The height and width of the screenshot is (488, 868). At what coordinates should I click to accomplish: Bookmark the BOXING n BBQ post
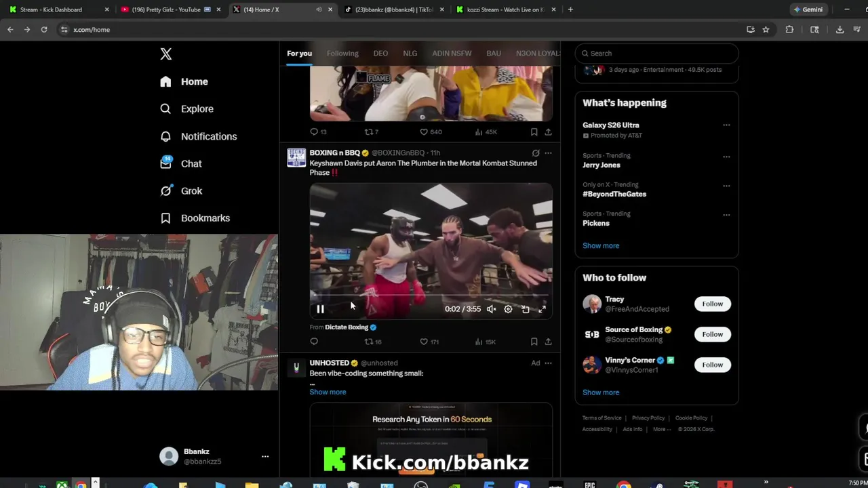click(x=534, y=342)
